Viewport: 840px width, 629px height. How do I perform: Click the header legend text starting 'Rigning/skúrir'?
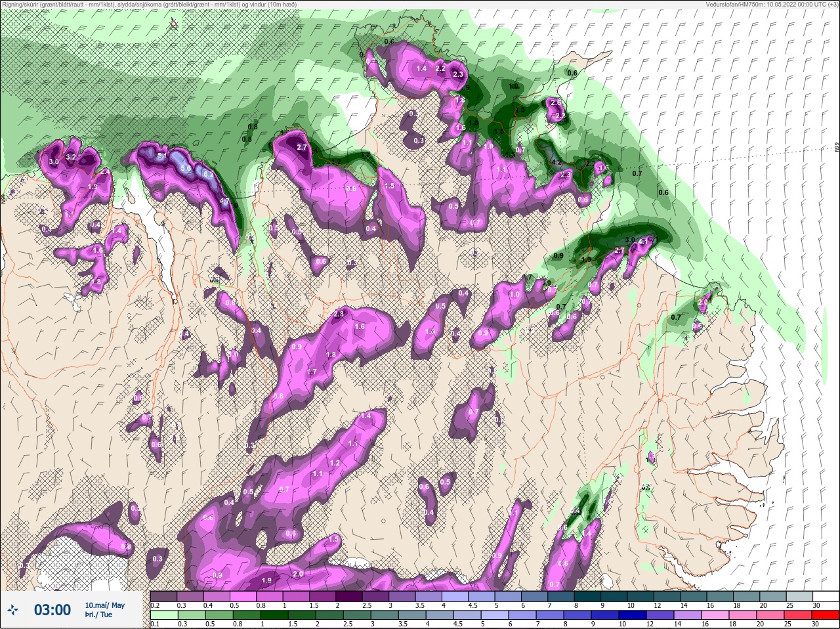[x=149, y=4]
